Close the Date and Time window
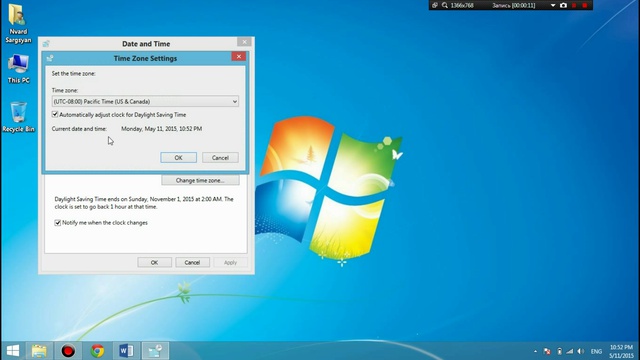Screen dimensions: 640x360 tap(244, 42)
